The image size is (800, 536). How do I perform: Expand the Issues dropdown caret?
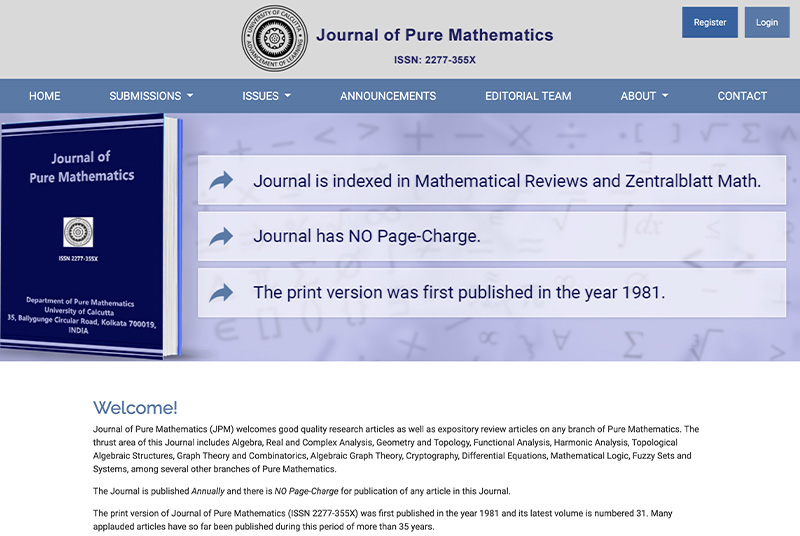[287, 95]
